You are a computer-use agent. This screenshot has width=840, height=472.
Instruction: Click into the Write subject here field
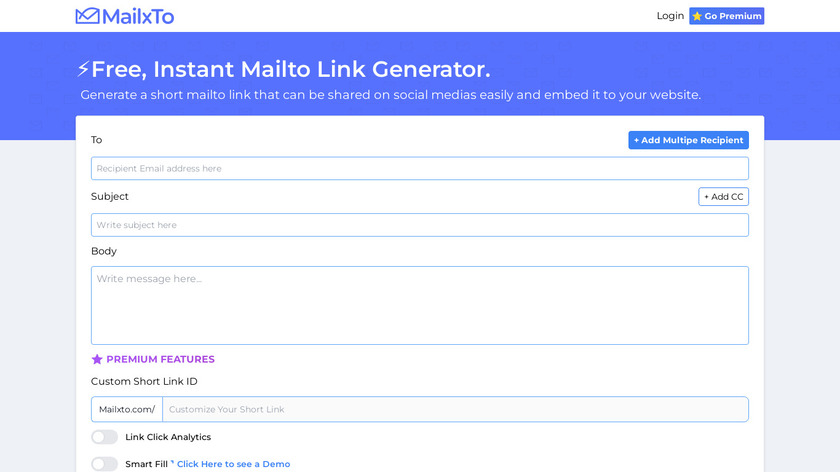click(419, 225)
